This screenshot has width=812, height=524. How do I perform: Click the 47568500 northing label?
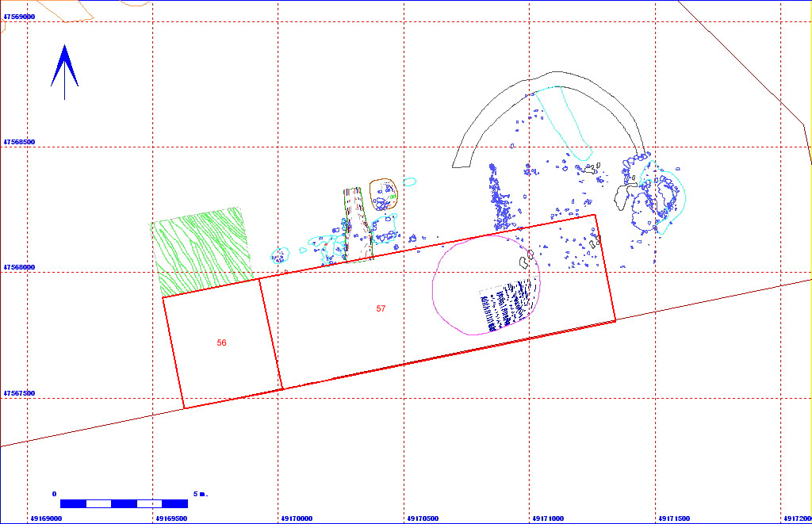[x=19, y=142]
